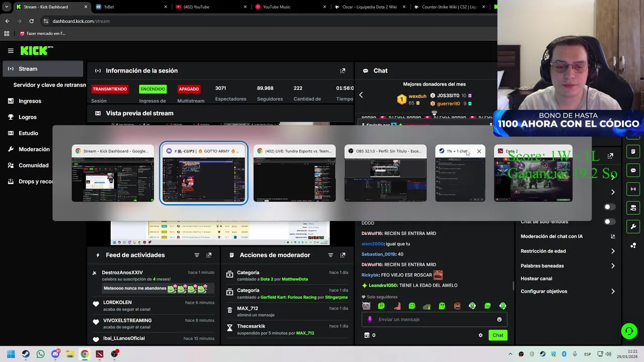Expand Palabras baneadas

[568, 266]
